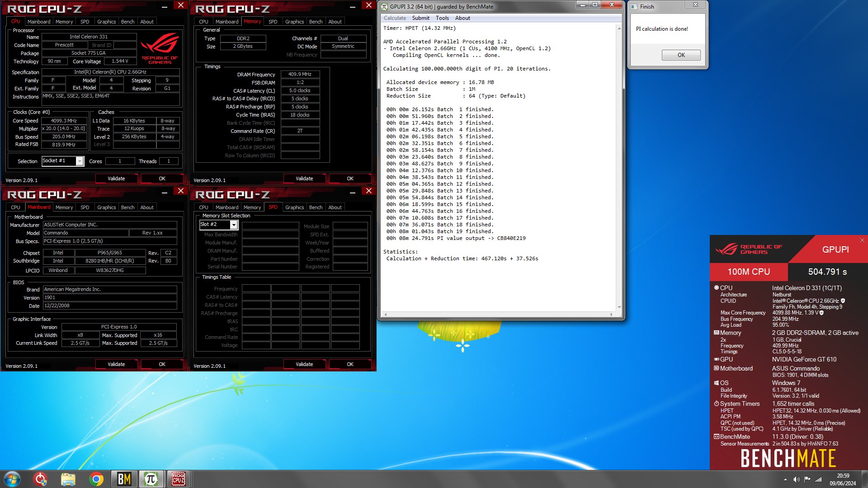Activate the GPUPI pi taskbar icon
This screenshot has height=488, width=868.
[x=151, y=479]
